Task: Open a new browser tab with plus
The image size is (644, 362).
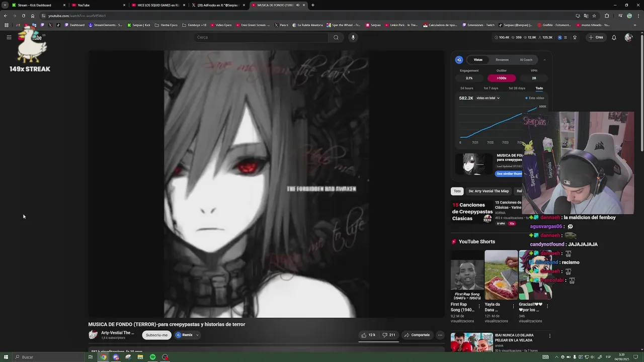Action: pos(312,5)
